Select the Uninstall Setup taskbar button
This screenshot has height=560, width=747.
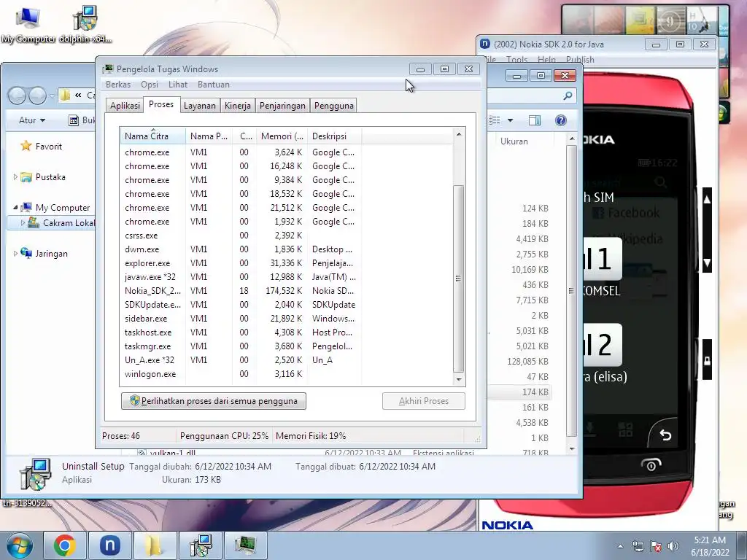pos(200,545)
